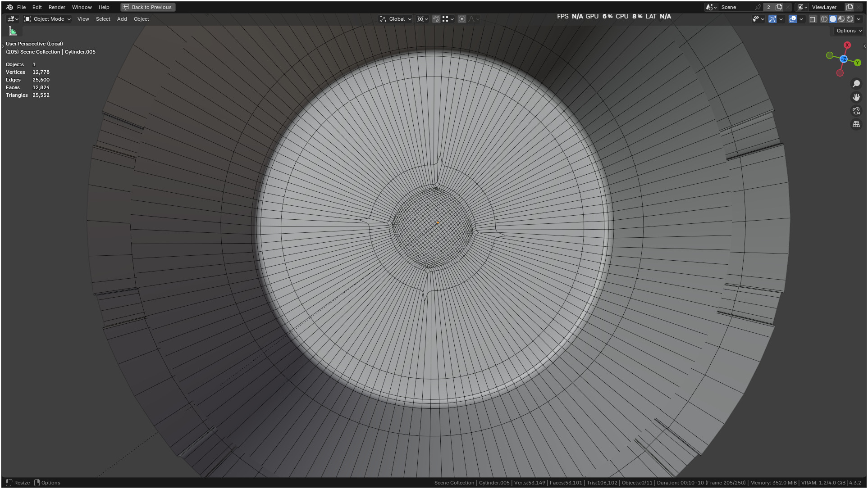Screen dimensions: 868x489
Task: Toggle the camera view icon
Action: point(856,111)
